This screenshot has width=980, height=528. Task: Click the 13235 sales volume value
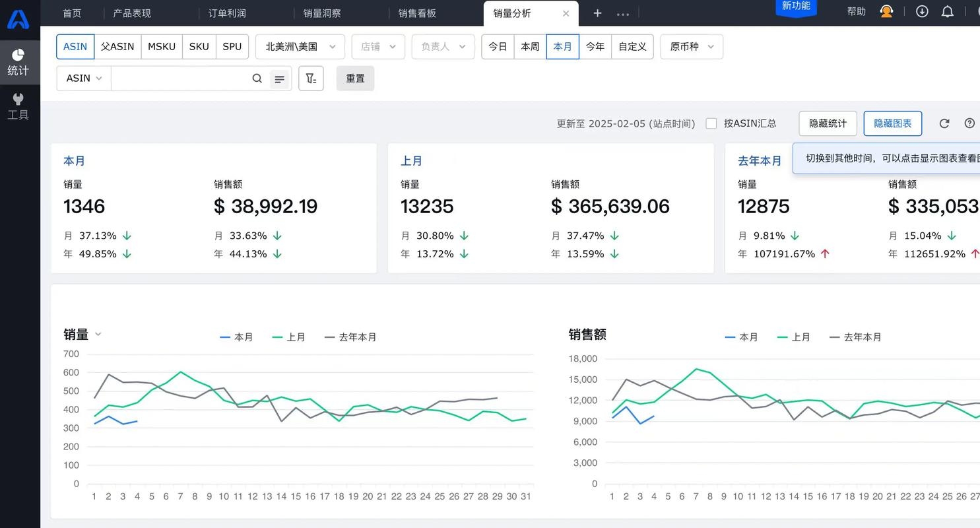(x=427, y=207)
